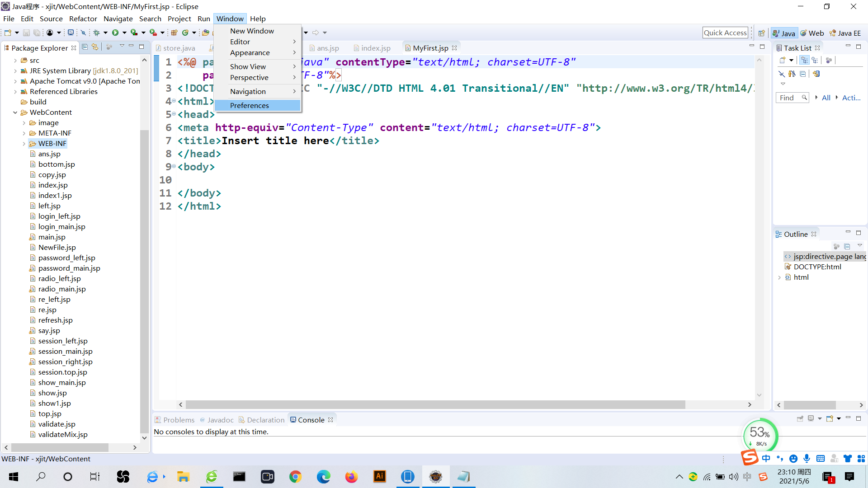868x488 pixels.
Task: Click the green Run button in toolbar
Action: (x=115, y=33)
